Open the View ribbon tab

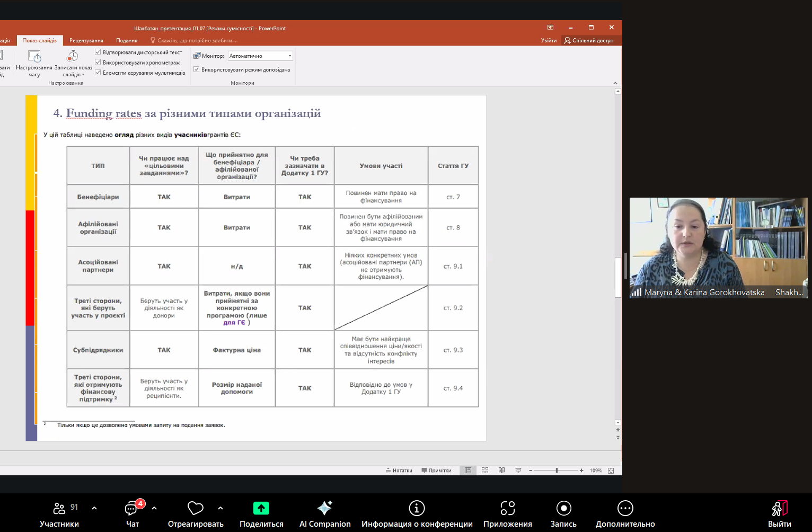127,40
